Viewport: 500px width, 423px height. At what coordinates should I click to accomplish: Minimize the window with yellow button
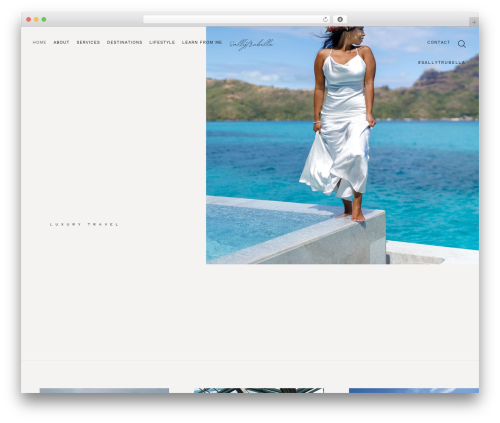pyautogui.click(x=36, y=20)
